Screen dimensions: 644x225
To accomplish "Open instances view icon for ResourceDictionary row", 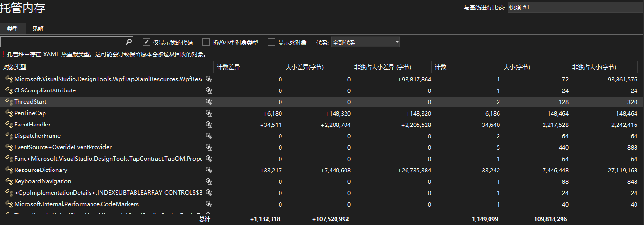I will click(x=209, y=170).
